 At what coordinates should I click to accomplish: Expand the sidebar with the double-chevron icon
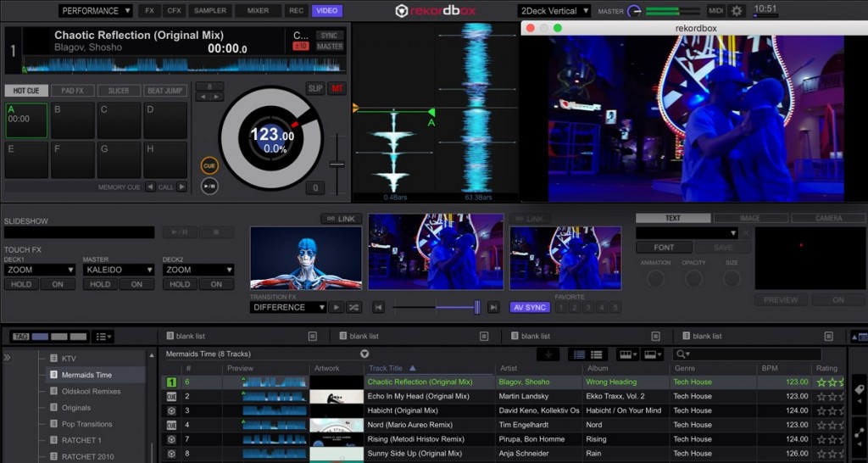coord(7,358)
